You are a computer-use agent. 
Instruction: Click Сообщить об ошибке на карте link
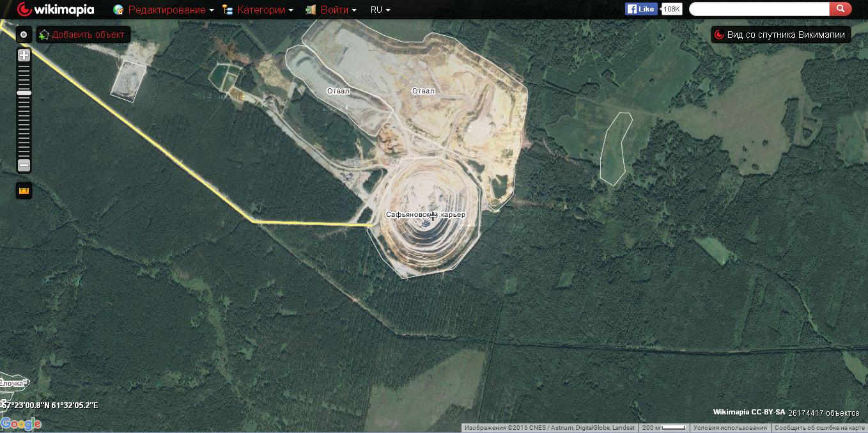click(820, 428)
